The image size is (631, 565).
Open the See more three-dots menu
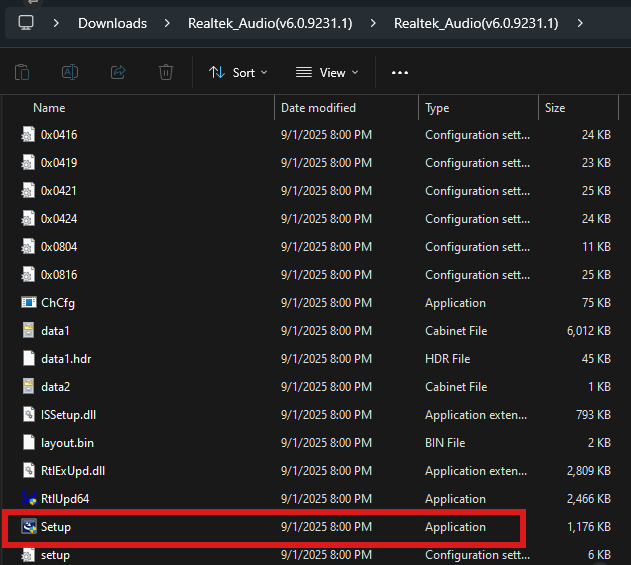point(400,73)
